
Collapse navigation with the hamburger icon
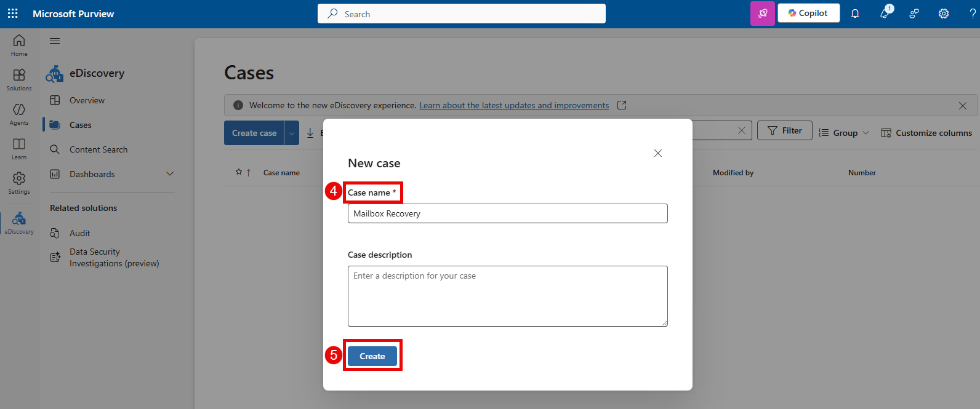click(55, 41)
